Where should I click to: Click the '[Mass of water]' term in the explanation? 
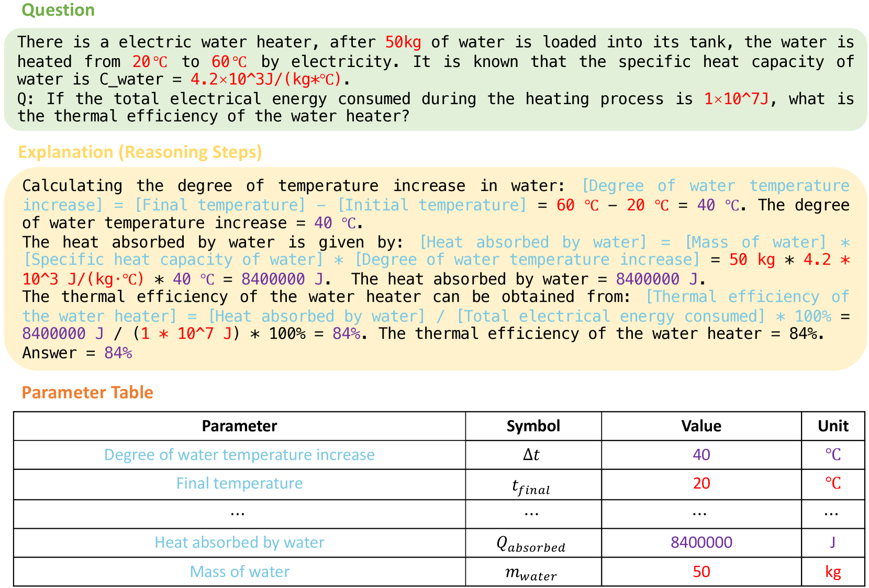(755, 242)
